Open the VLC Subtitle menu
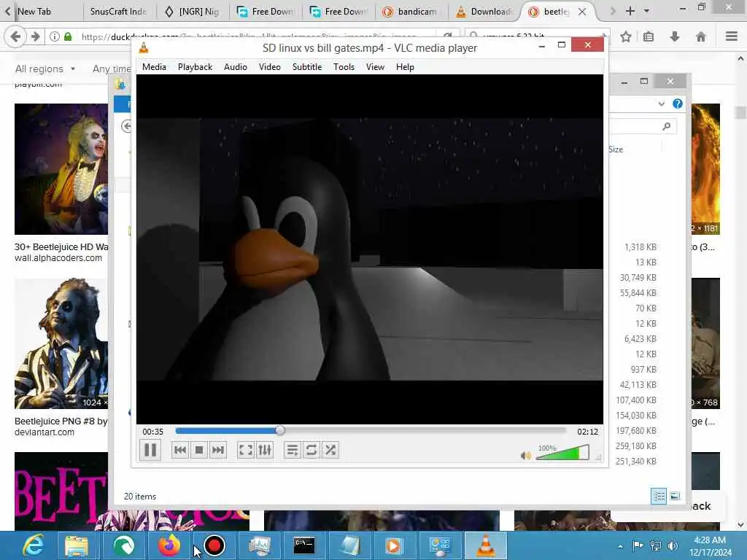Image resolution: width=747 pixels, height=560 pixels. click(307, 67)
